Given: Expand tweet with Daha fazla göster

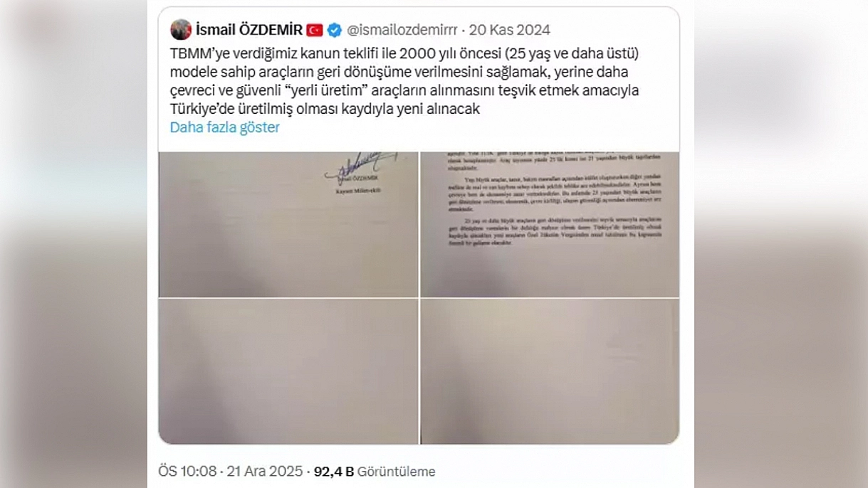Looking at the screenshot, I should pyautogui.click(x=225, y=127).
